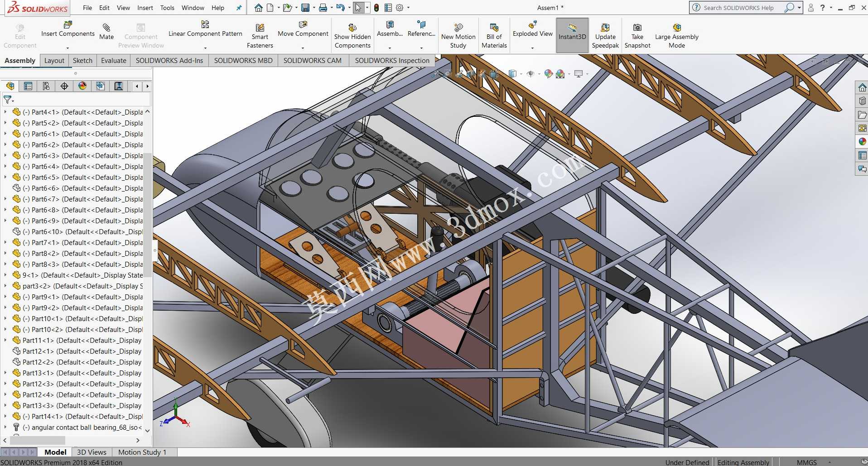Open the Exploded View dropdown arrow
The width and height of the screenshot is (868, 466).
[532, 48]
